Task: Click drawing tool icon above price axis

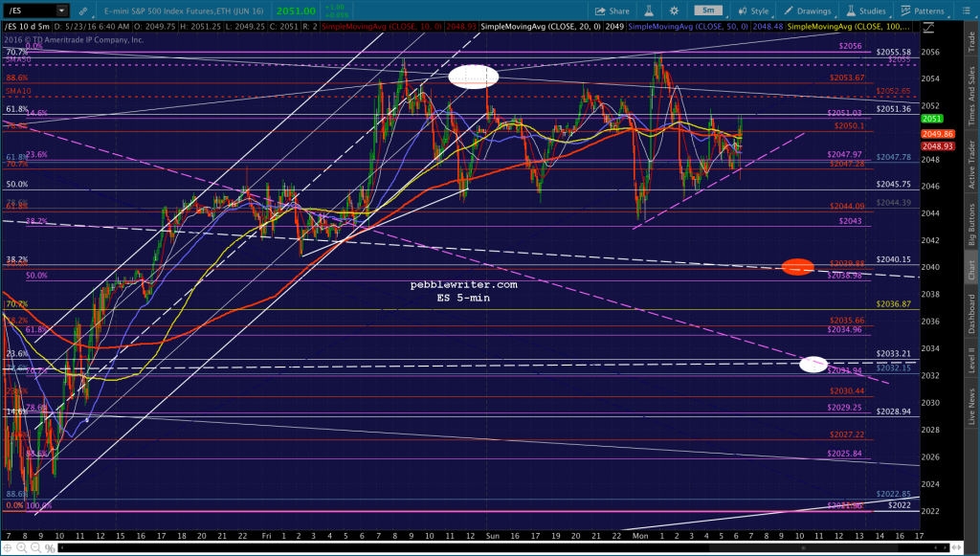Action: coord(928,28)
